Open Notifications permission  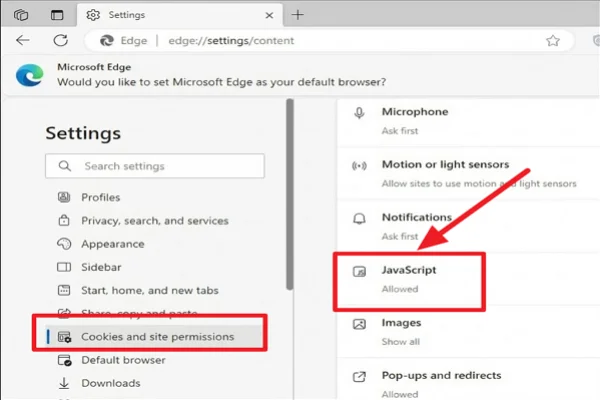468,226
